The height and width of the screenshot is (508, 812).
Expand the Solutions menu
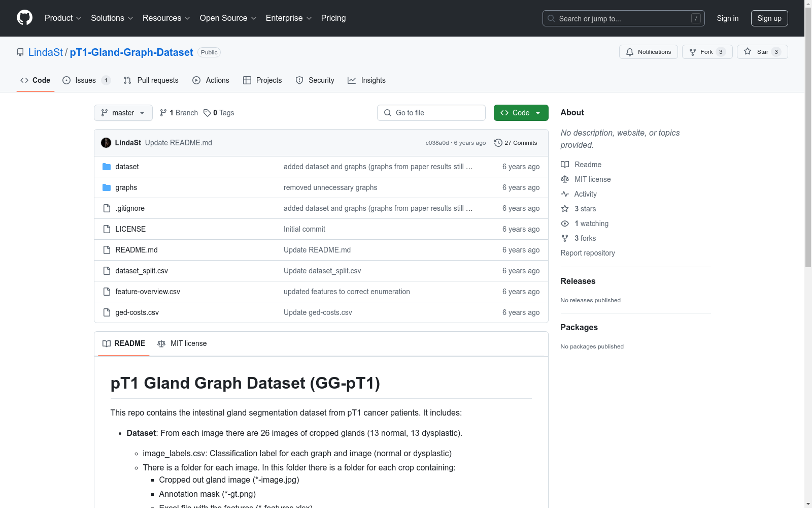(112, 18)
